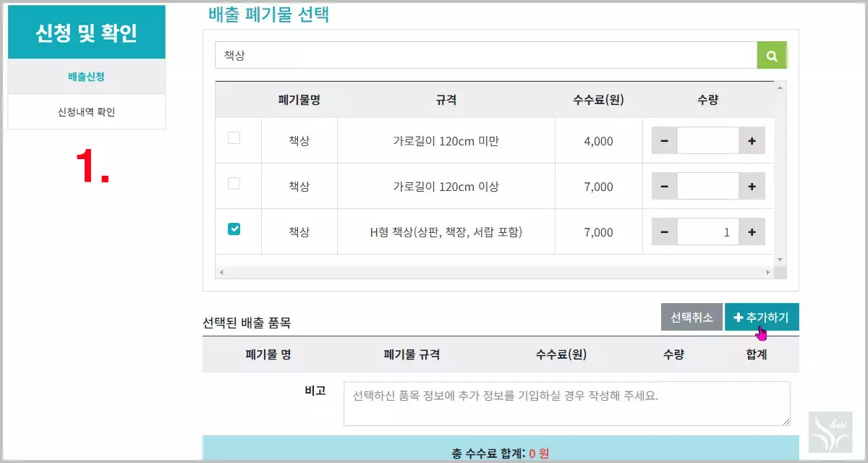Decrease quantity of 가로길이 120cm 미만 desk
Screen dimensions: 868x463
pos(664,140)
